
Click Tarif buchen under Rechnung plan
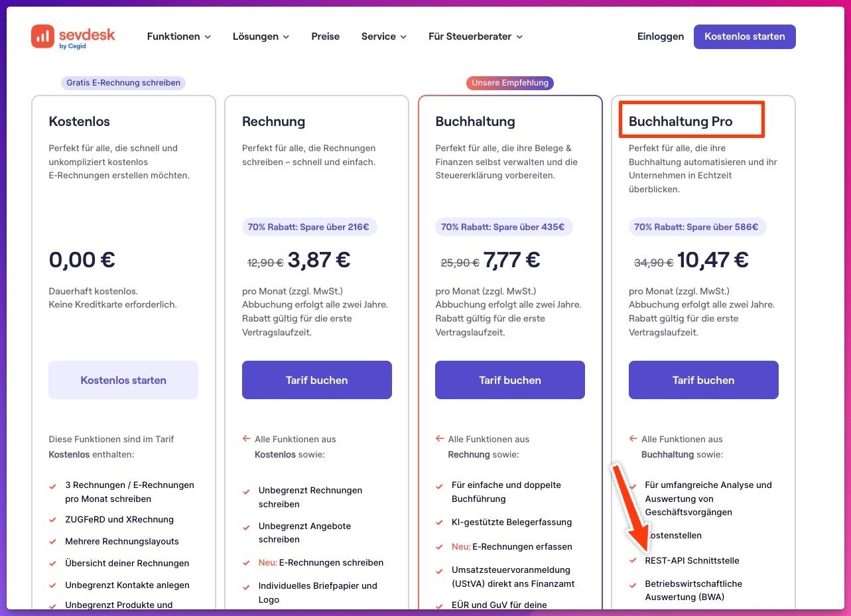(x=316, y=380)
